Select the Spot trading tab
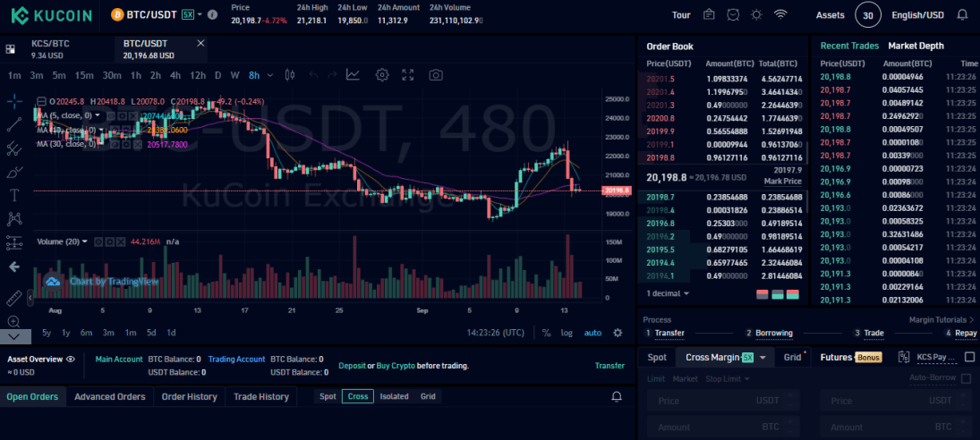The image size is (980, 440). pos(657,358)
